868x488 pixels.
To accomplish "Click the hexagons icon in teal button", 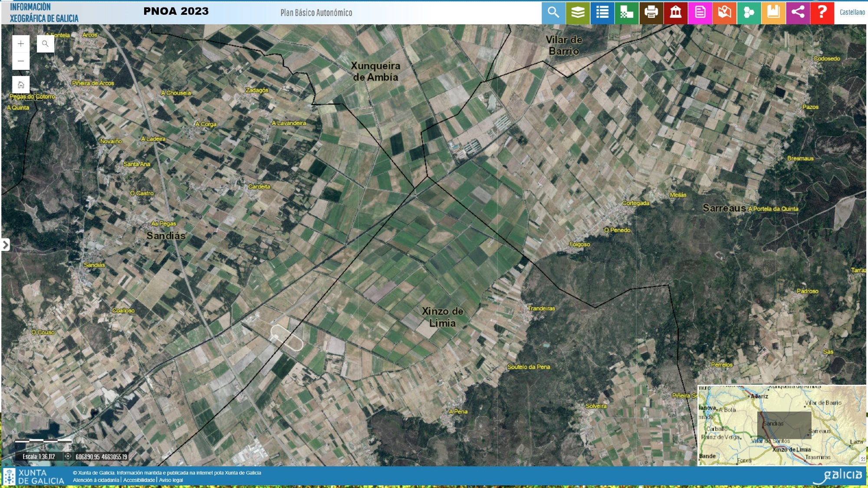I will (749, 12).
